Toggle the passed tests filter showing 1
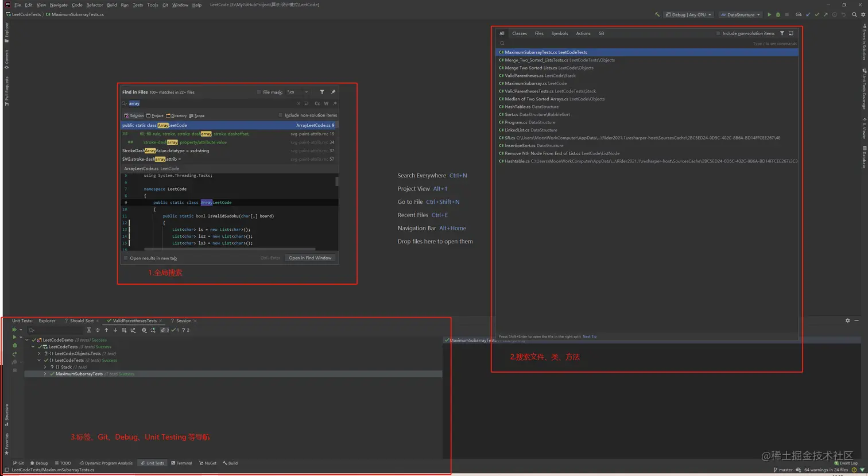868x476 pixels. [175, 330]
